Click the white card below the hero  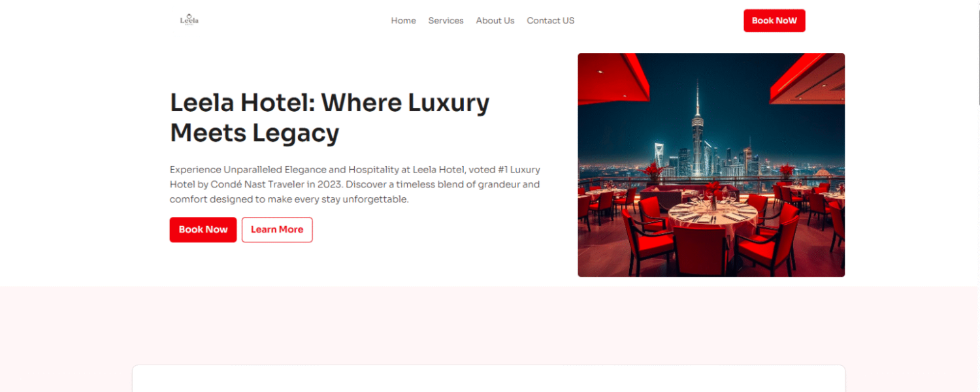coord(489,379)
